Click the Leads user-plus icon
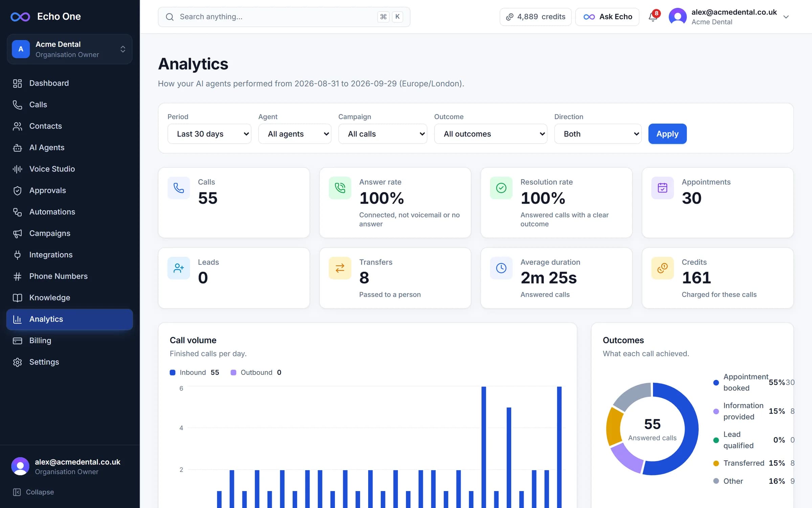Image resolution: width=812 pixels, height=508 pixels. 179,268
